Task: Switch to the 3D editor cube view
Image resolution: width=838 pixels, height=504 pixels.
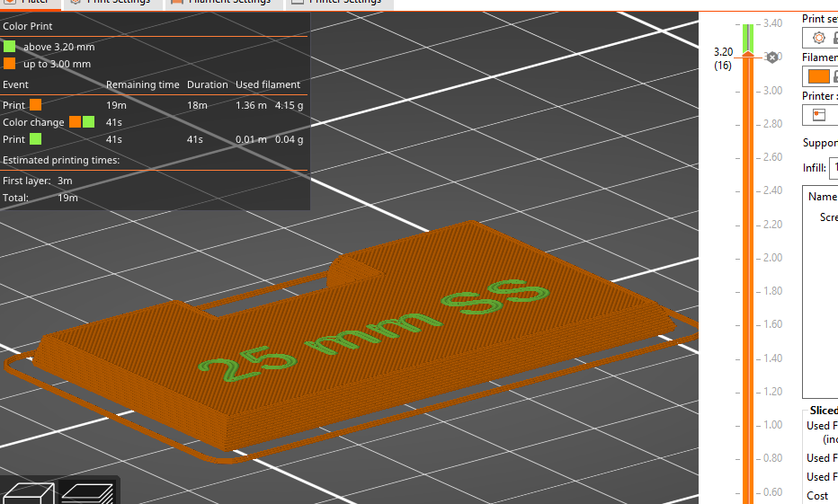Action: [x=28, y=493]
